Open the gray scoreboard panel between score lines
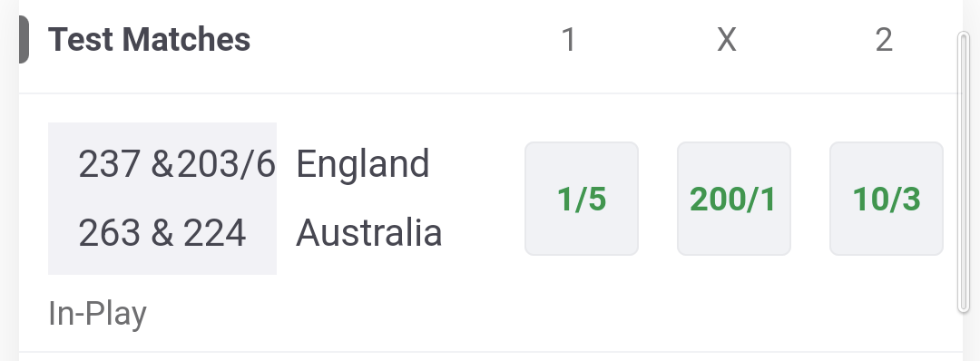Screen dimensions: 980x361 (x=162, y=199)
